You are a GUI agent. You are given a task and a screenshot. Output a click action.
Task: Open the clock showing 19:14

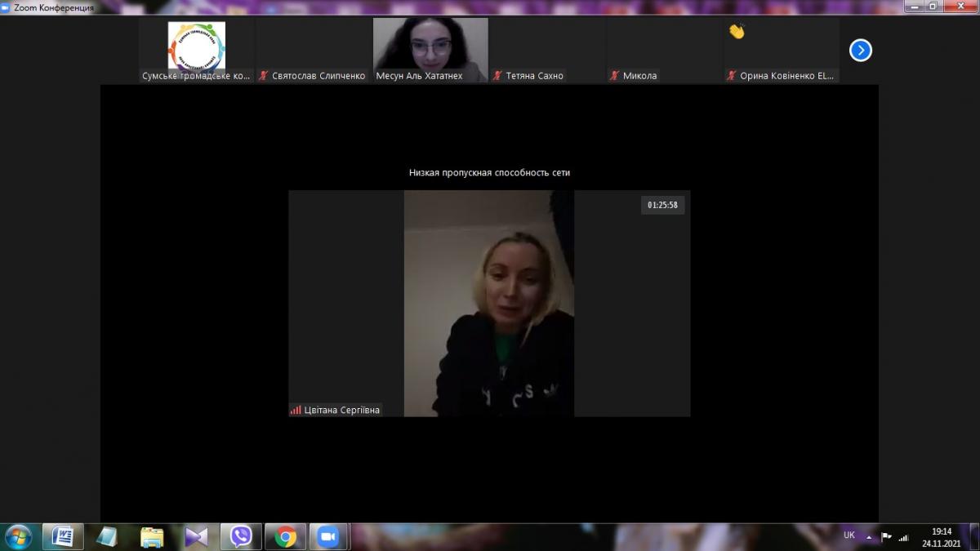tap(942, 536)
